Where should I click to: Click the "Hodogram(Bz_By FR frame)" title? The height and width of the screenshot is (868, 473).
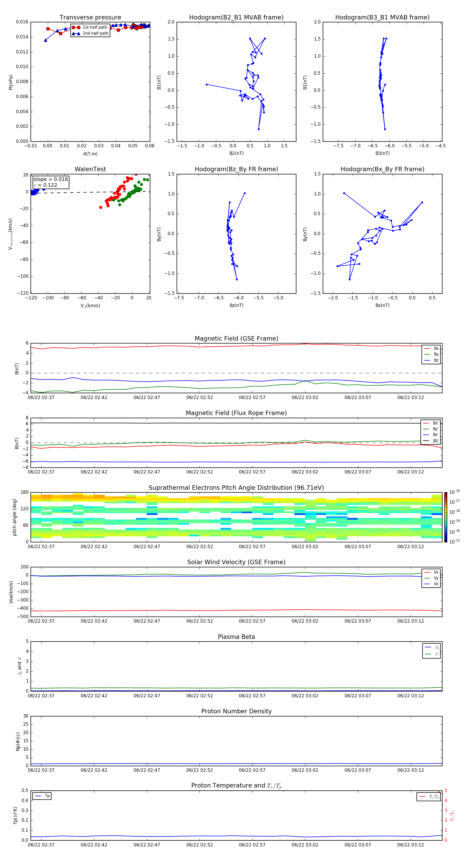coord(236,169)
